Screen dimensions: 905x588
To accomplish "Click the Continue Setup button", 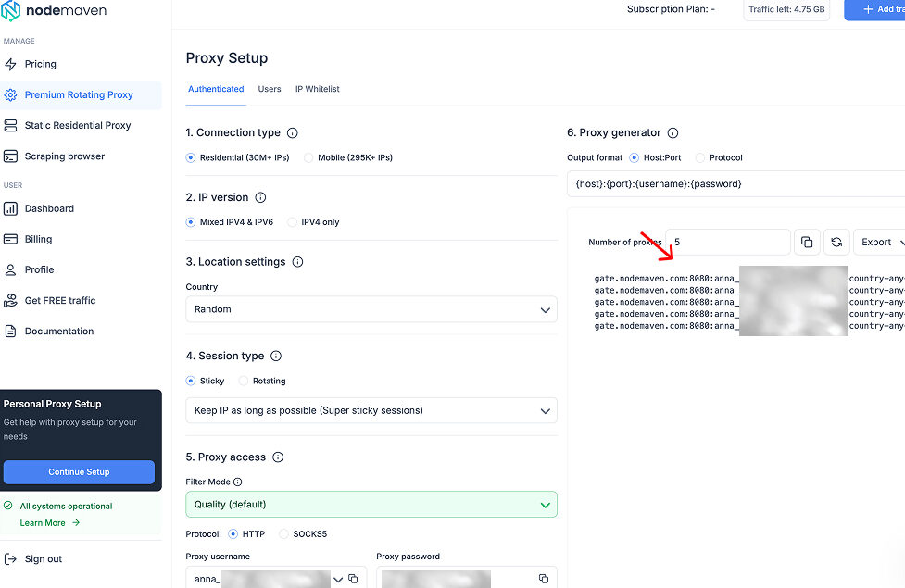I will (79, 472).
